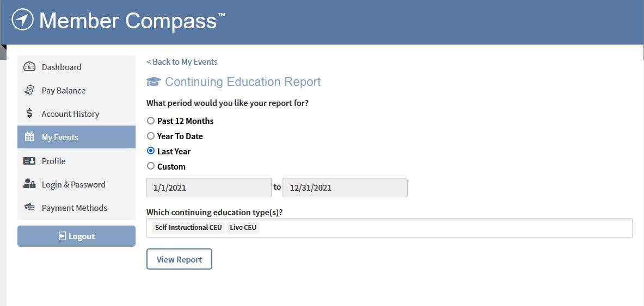Go back to My Events link
The width and height of the screenshot is (644, 306).
[182, 62]
